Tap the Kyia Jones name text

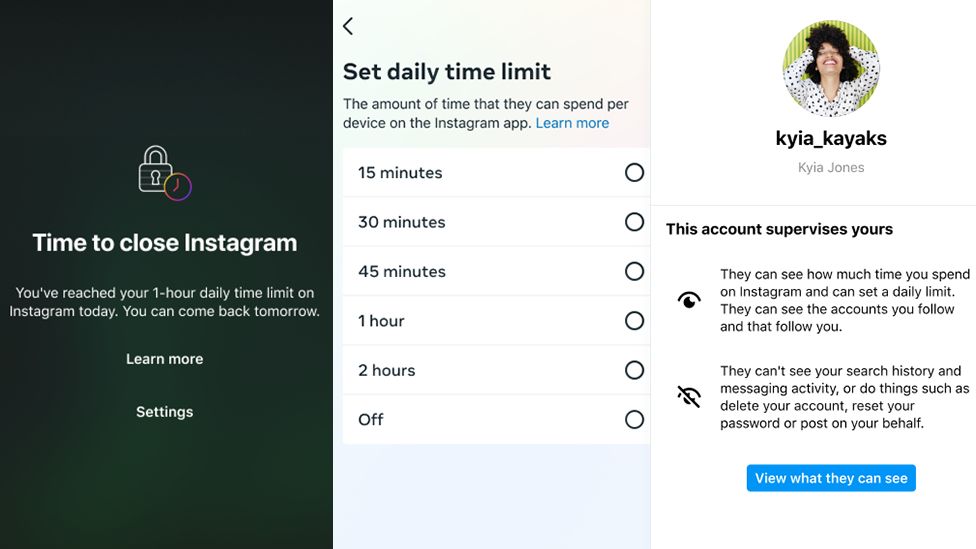click(831, 168)
